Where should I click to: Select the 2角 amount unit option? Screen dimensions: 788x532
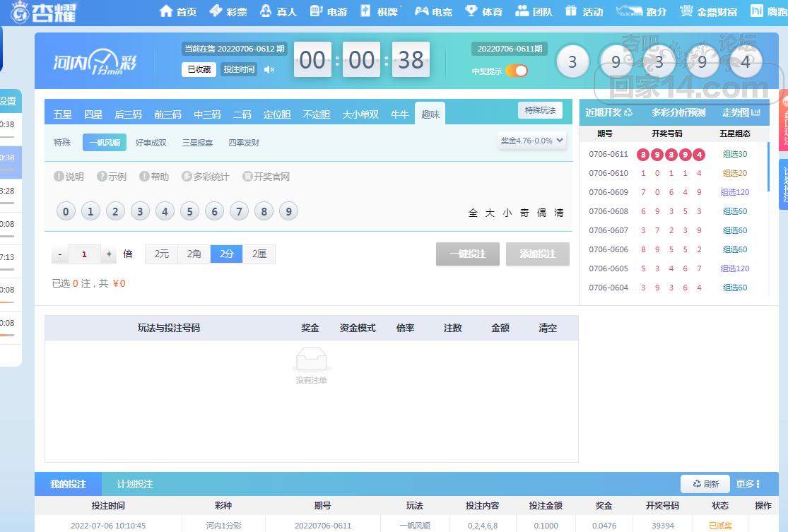[194, 254]
